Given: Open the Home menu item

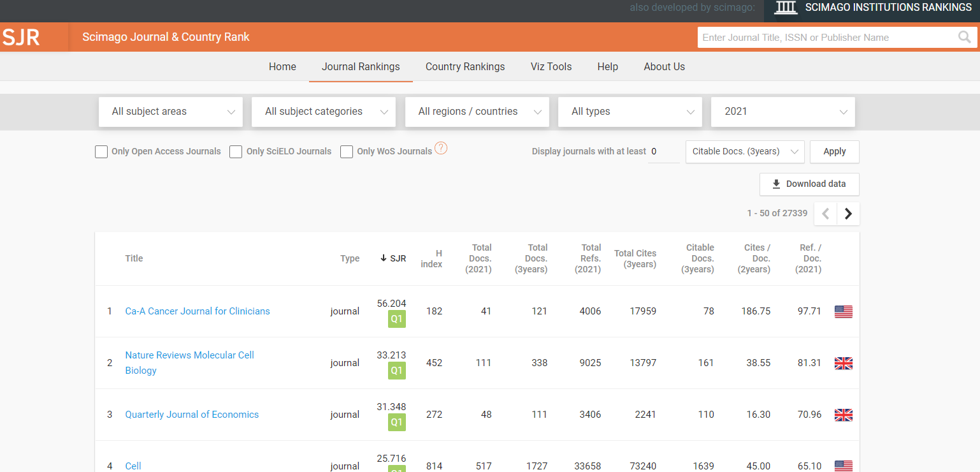Looking at the screenshot, I should click(x=282, y=66).
